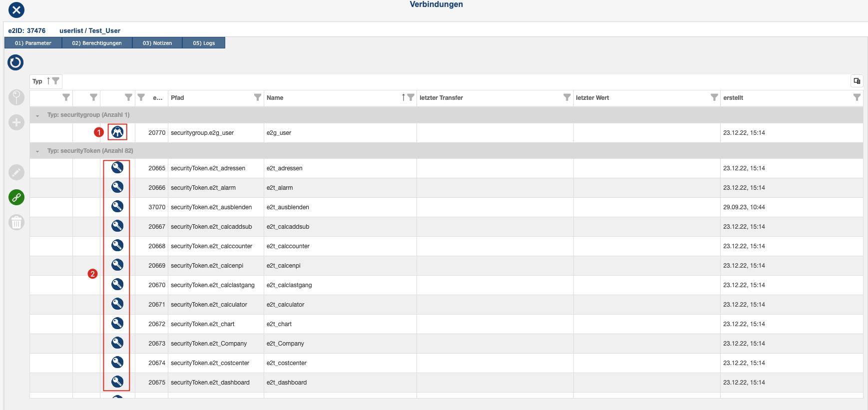
Task: Close the Verbindungen dialog with X button
Action: coord(16,9)
